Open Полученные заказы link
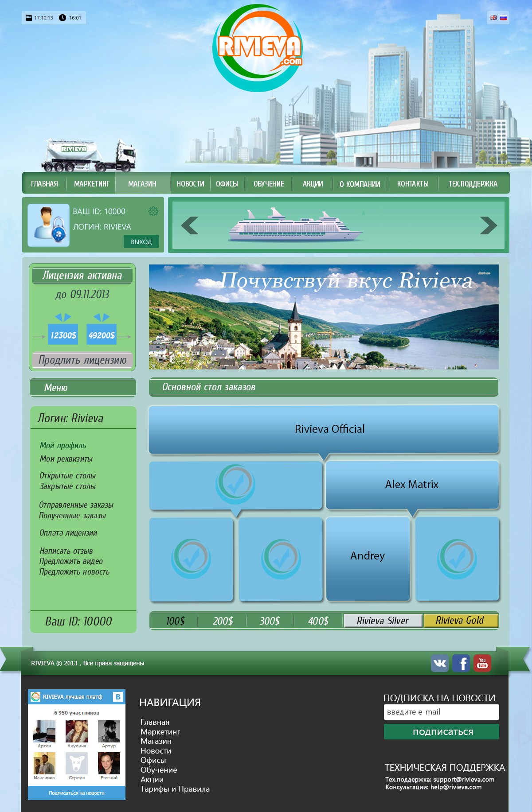This screenshot has height=812, width=532. [72, 515]
